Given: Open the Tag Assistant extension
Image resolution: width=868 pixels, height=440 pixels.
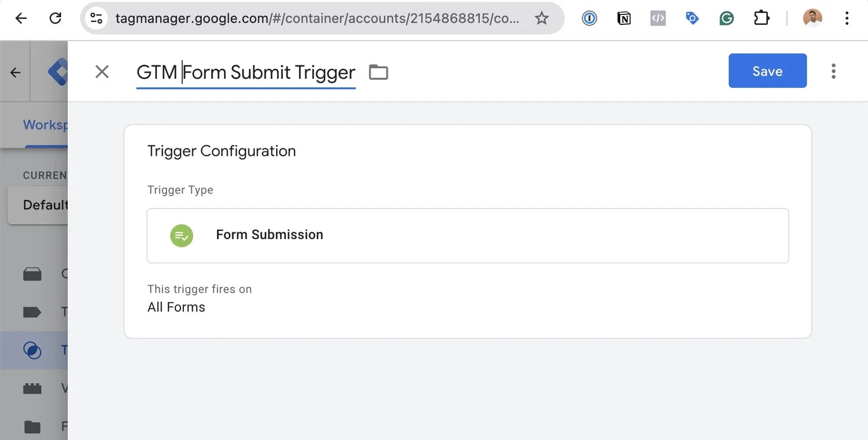Looking at the screenshot, I should pos(692,18).
